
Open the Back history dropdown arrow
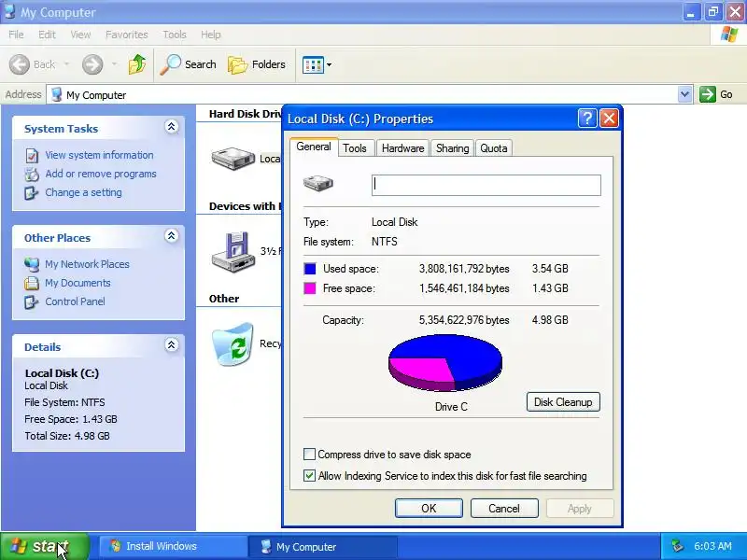tap(66, 64)
